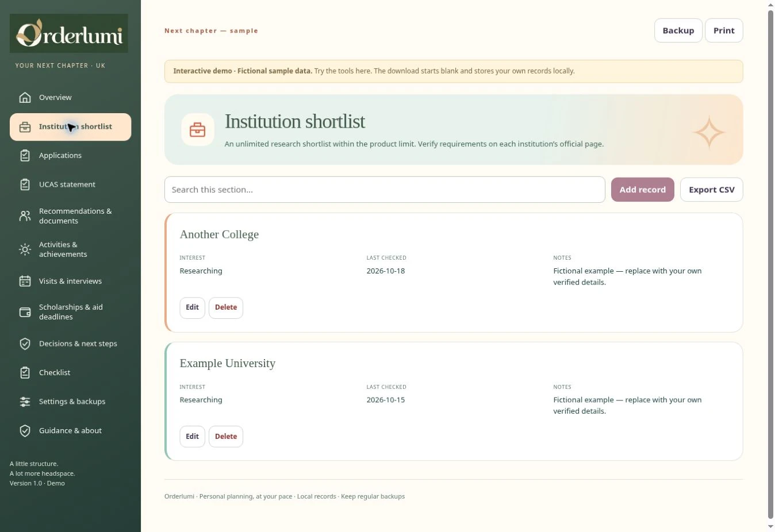Select Activities & achievements
Image resolution: width=775 pixels, height=532 pixels.
[x=70, y=249]
